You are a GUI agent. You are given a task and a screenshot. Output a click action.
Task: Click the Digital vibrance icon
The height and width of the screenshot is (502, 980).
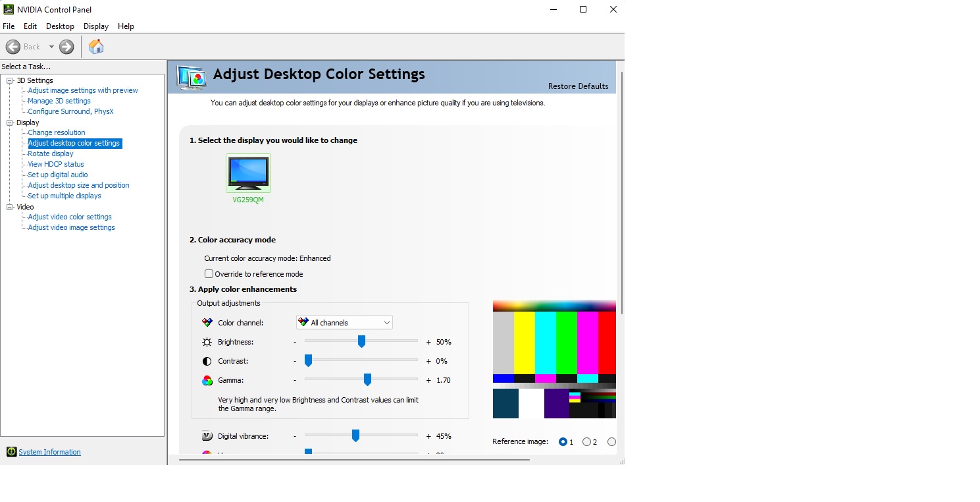coord(207,436)
